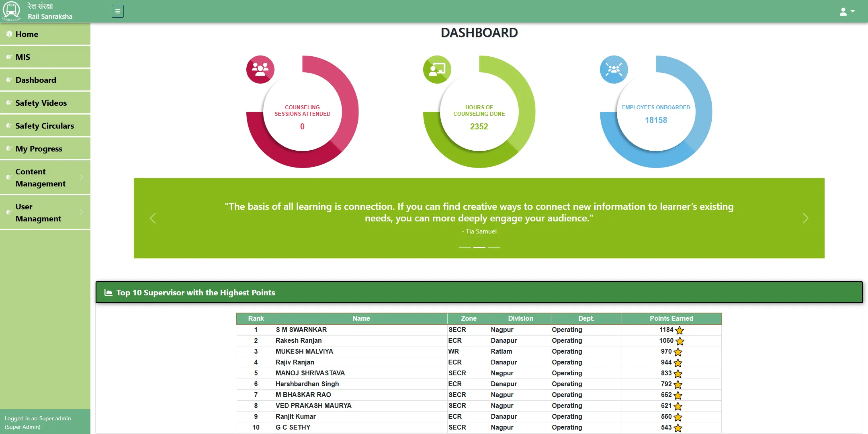Click the Zone column header
868x434 pixels.
pyautogui.click(x=469, y=318)
